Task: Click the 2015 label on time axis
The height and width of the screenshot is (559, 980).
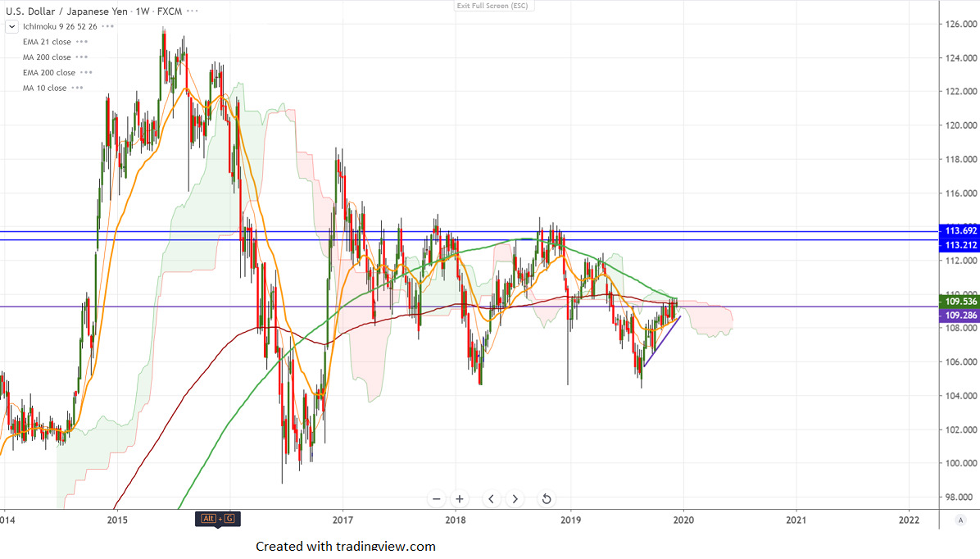Action: [117, 520]
